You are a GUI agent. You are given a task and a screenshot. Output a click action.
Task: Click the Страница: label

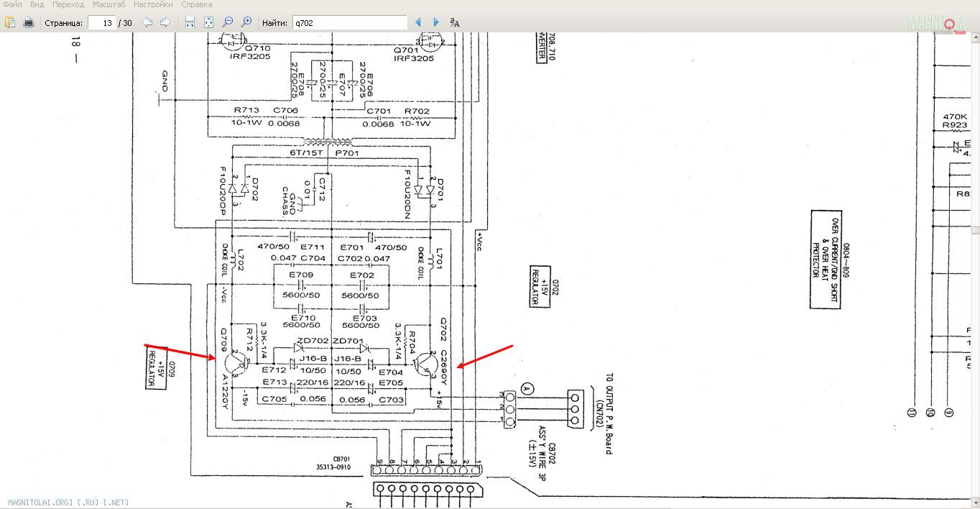(64, 23)
